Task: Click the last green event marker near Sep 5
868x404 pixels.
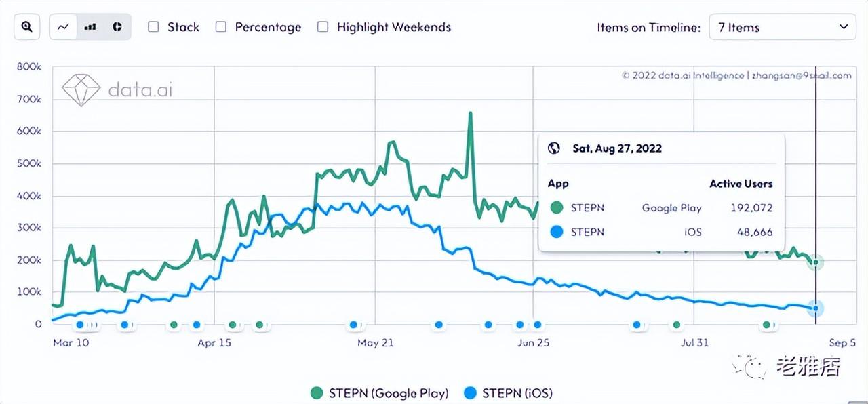Action: (x=766, y=325)
